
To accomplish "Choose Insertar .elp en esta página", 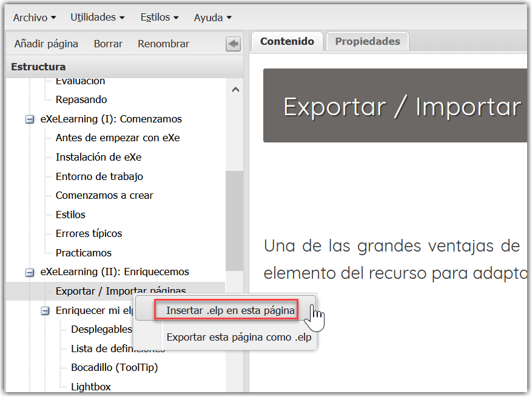I will (x=231, y=310).
